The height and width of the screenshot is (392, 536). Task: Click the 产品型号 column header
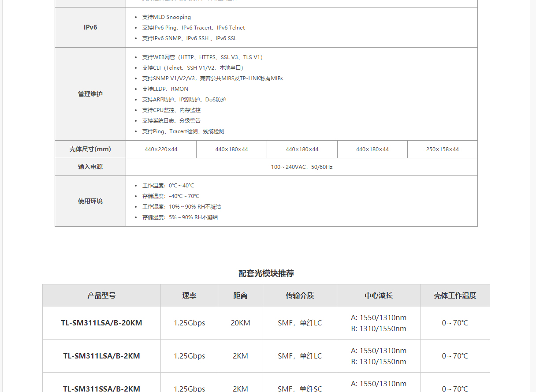tap(101, 295)
